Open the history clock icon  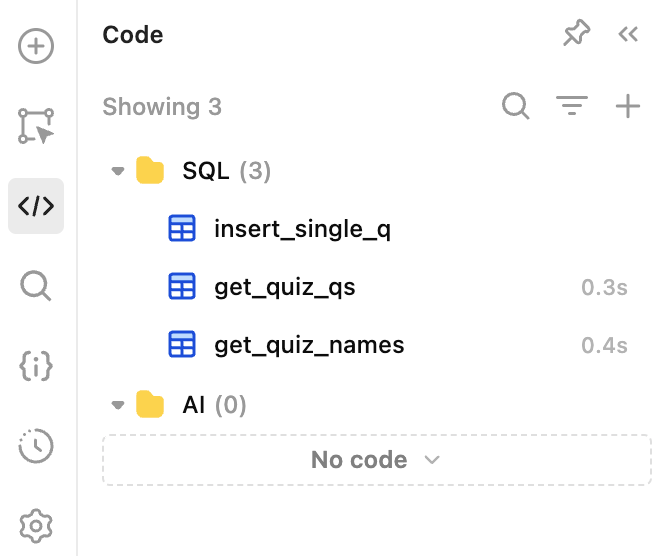coord(36,446)
